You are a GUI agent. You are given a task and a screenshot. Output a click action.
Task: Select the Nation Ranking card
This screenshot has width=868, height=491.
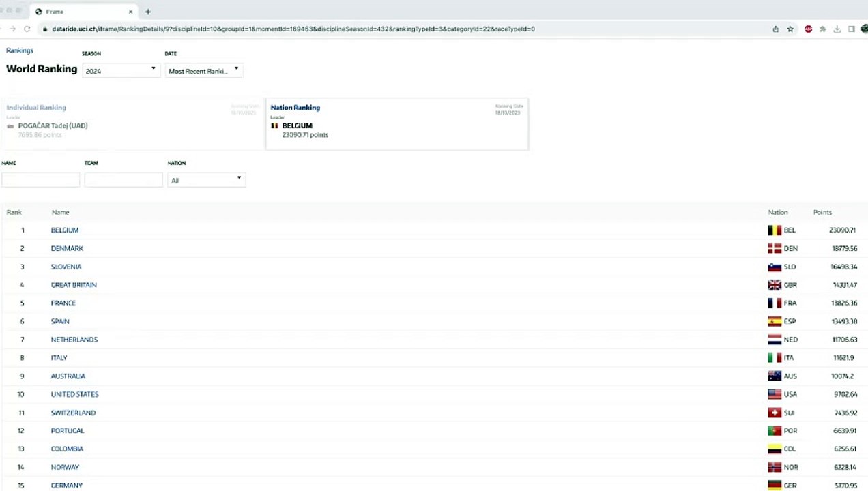click(396, 123)
